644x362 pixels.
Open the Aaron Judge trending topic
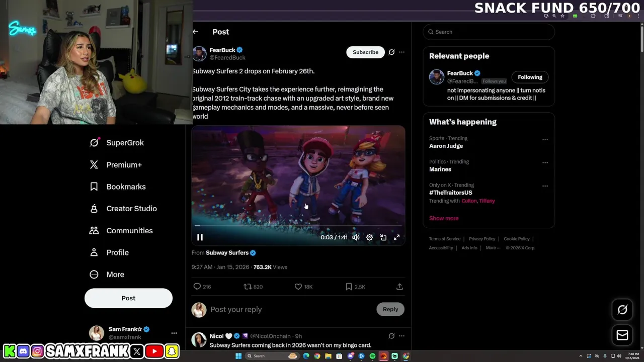(446, 146)
